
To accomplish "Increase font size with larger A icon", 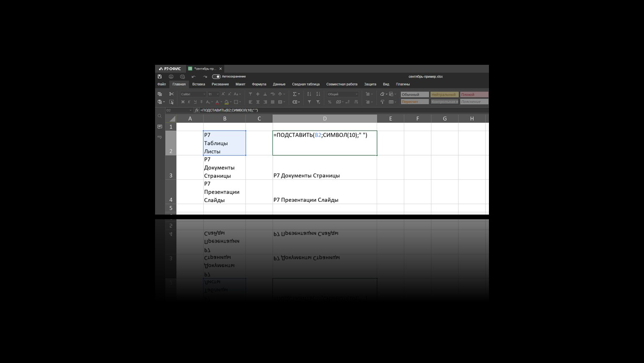I will pos(223,94).
